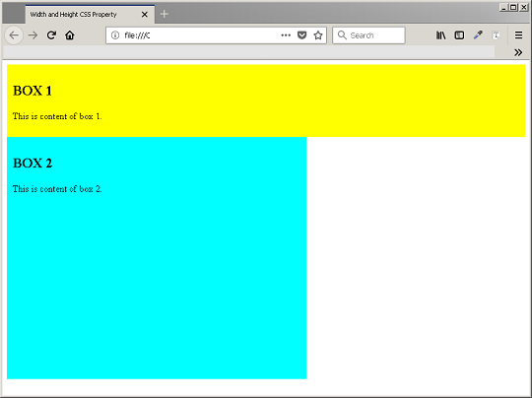
Task: Maximize the browser window
Action: [x=513, y=7]
